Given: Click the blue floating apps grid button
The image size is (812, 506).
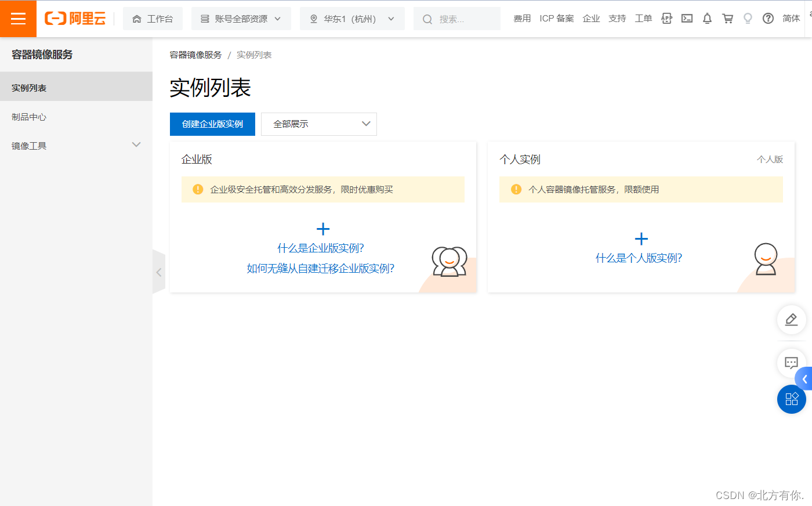Looking at the screenshot, I should [791, 399].
